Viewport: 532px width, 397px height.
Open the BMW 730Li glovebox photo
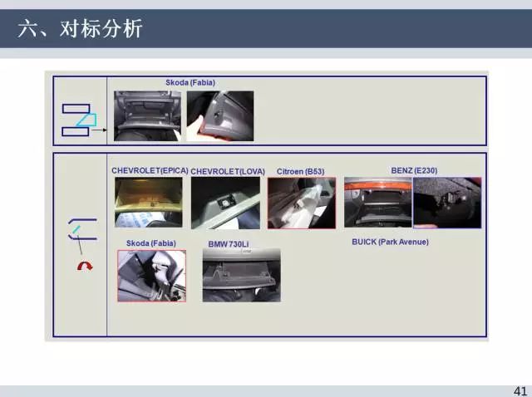pyautogui.click(x=242, y=275)
